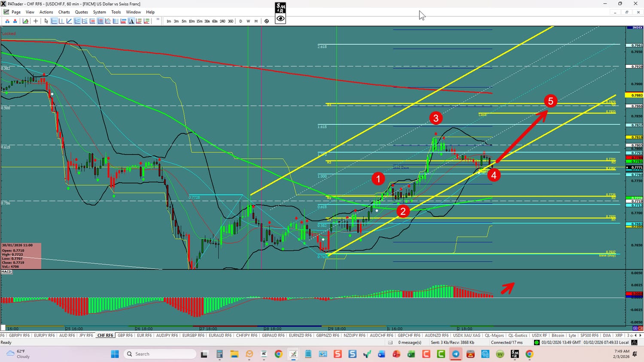The height and width of the screenshot is (362, 644).
Task: Pick the blue vertical bars tool
Action: click(115, 21)
